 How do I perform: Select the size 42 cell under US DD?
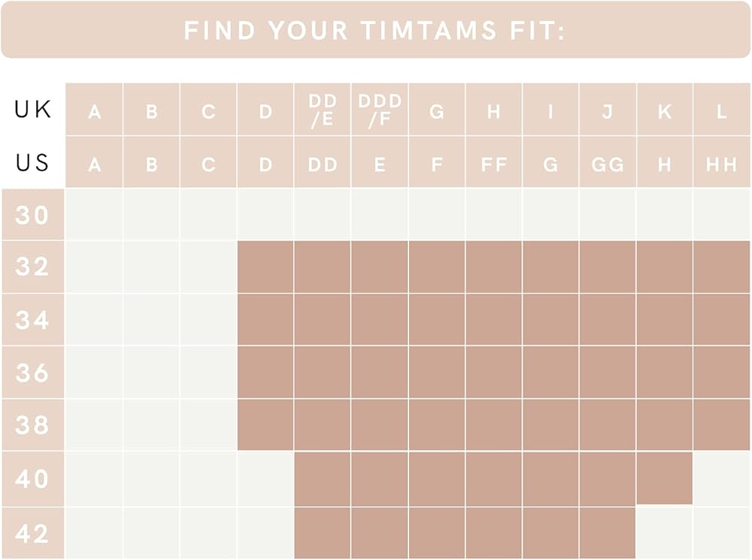(323, 533)
